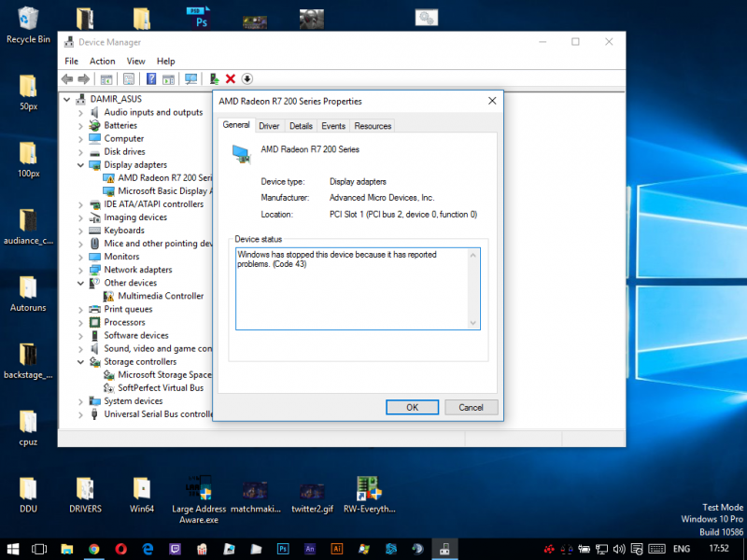747x560 pixels.
Task: Open Google Chrome from the taskbar
Action: [x=94, y=549]
